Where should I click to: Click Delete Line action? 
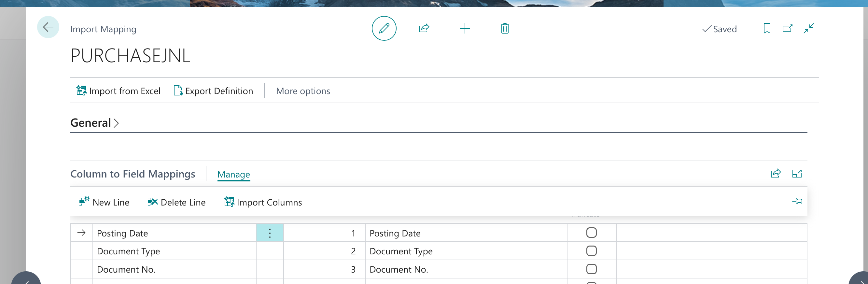(x=176, y=202)
